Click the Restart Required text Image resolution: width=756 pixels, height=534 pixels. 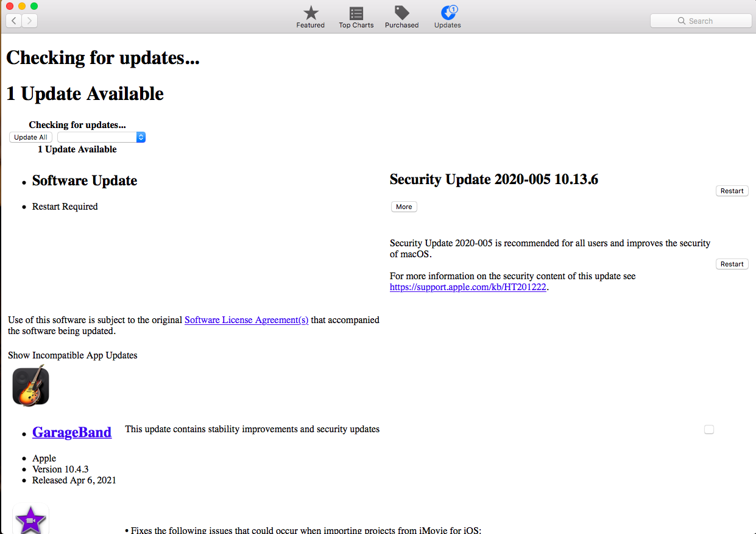65,206
